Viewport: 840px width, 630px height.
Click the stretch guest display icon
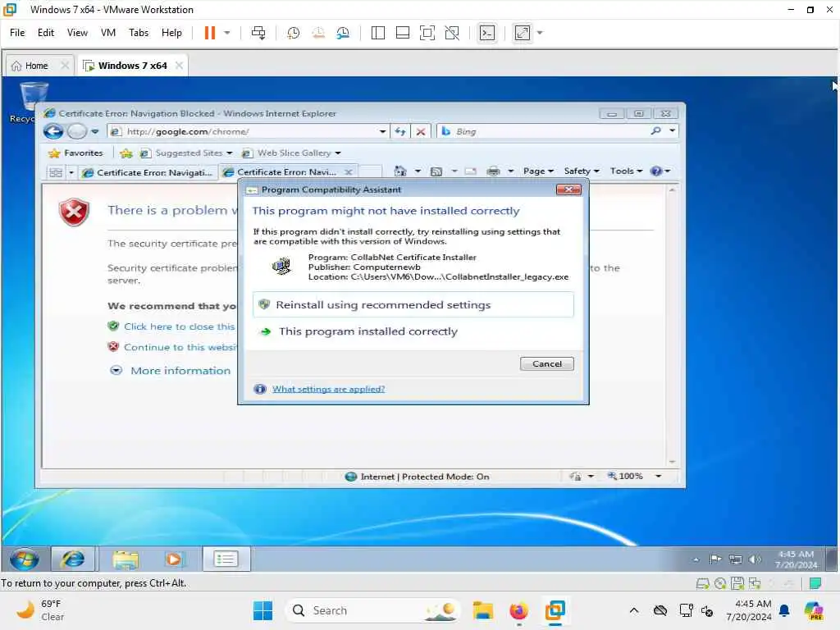(523, 33)
